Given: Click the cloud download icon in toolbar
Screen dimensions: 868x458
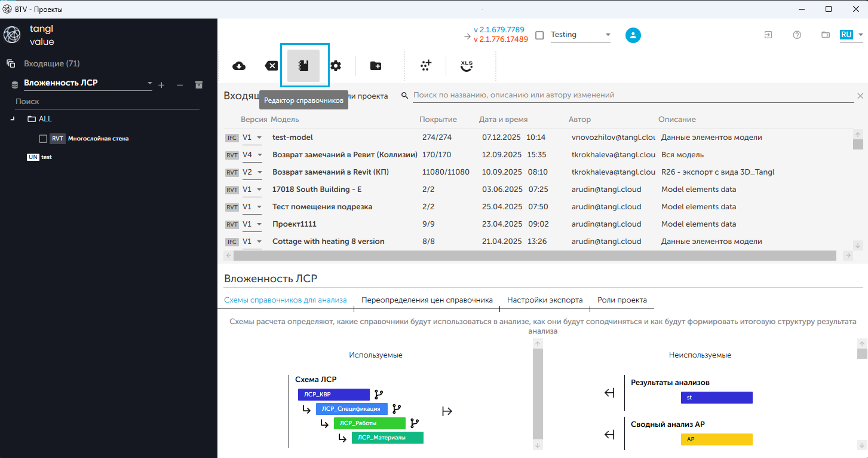Looking at the screenshot, I should [239, 66].
